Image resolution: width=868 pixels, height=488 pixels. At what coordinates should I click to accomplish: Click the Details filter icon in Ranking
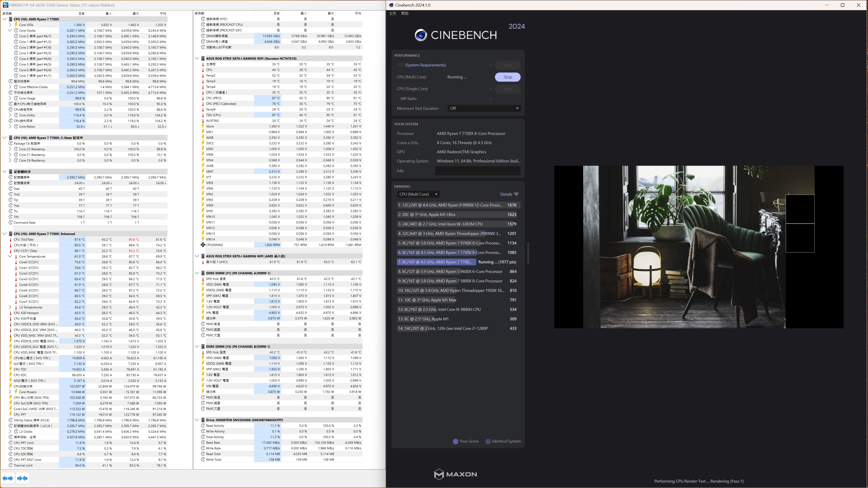516,194
